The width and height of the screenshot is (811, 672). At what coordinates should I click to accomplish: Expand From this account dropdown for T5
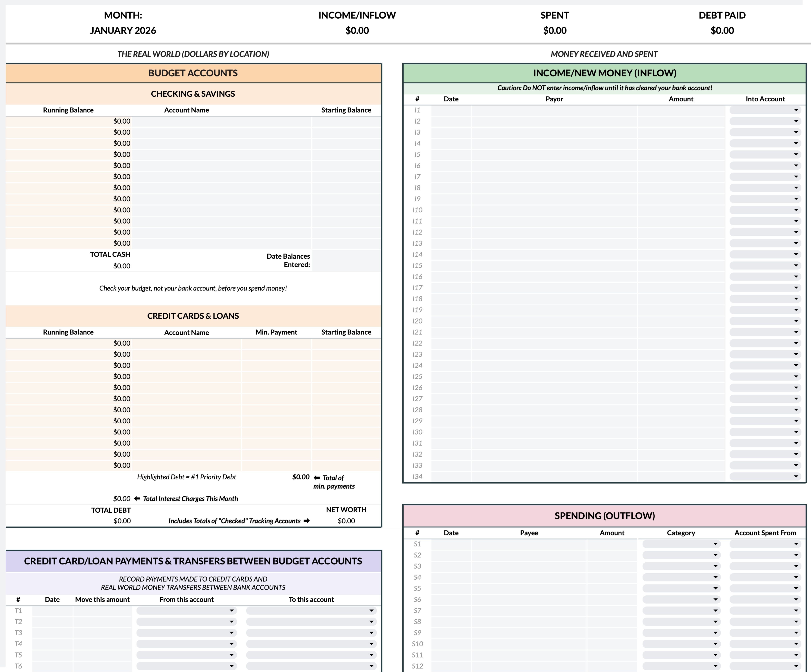pos(186,655)
